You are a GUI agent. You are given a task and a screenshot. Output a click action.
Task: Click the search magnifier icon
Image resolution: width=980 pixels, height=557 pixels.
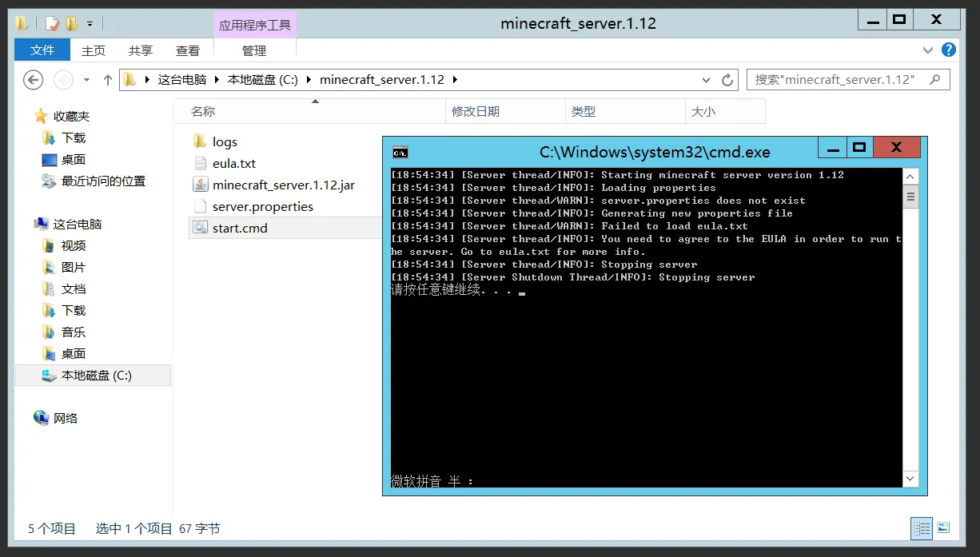coord(936,79)
